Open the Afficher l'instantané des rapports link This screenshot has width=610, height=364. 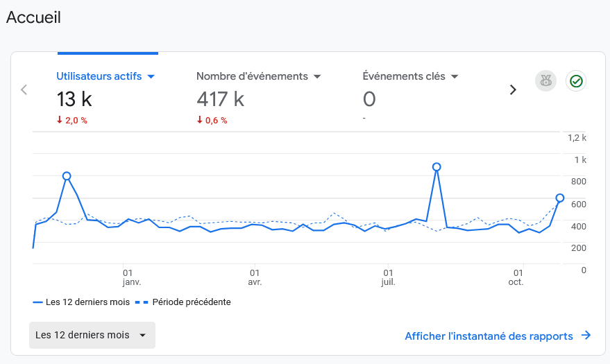coord(489,336)
